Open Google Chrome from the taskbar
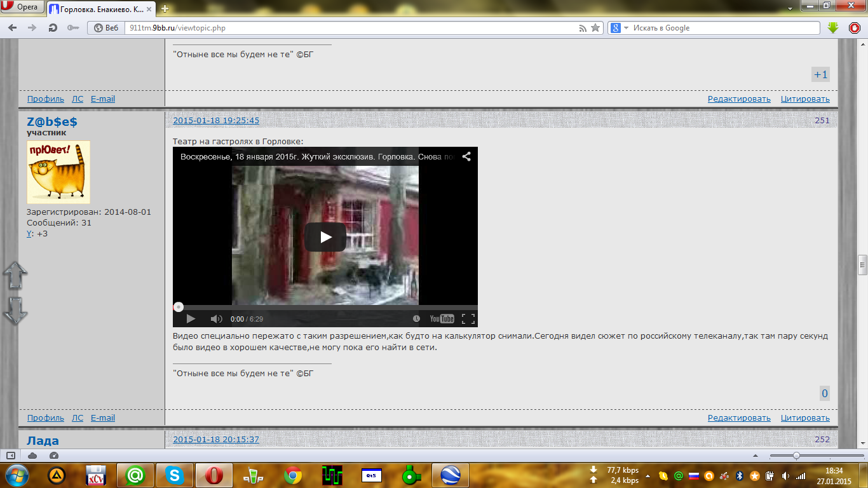The width and height of the screenshot is (868, 488). pyautogui.click(x=293, y=475)
